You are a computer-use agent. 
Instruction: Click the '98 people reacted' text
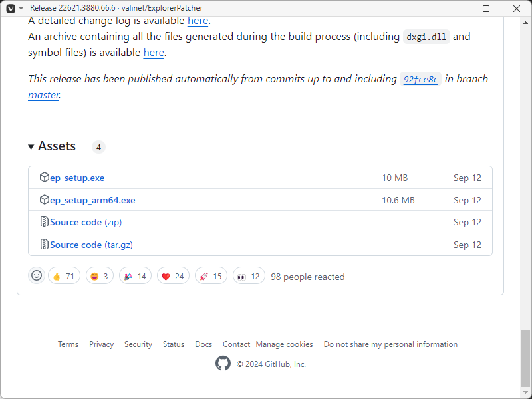point(308,277)
